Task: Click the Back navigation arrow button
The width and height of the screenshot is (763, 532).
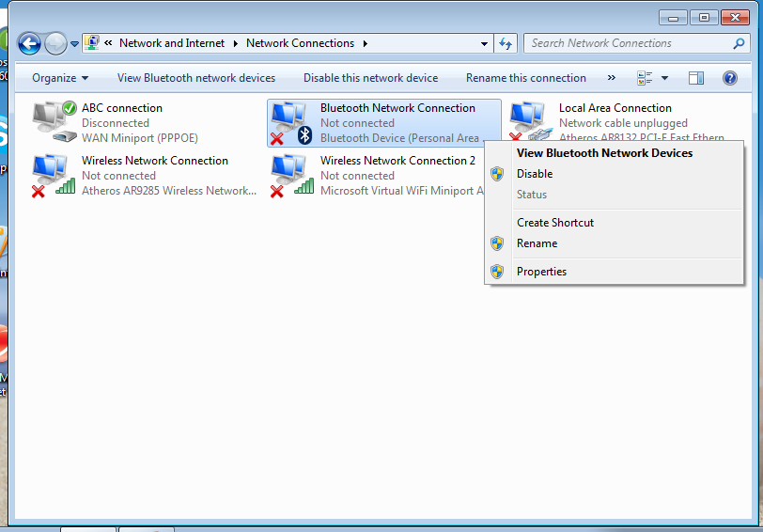Action: [x=29, y=44]
